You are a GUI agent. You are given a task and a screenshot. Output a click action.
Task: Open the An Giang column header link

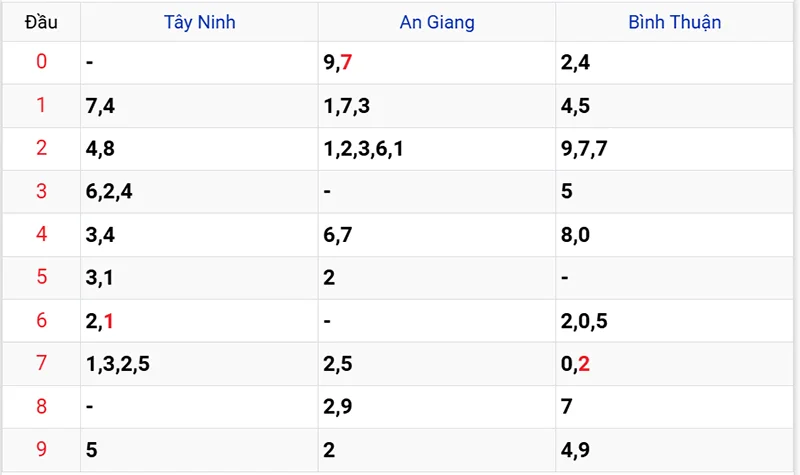click(436, 22)
